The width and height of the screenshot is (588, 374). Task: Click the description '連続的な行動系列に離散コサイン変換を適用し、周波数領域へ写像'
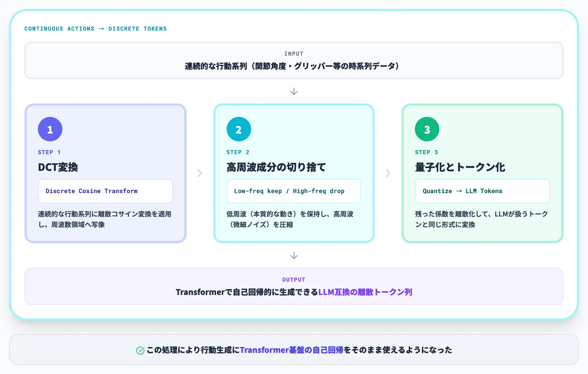[105, 219]
